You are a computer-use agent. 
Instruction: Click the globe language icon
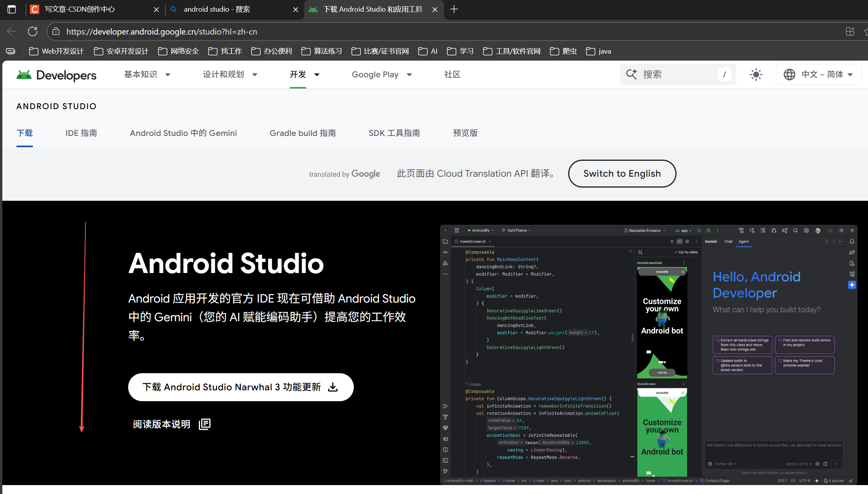(789, 75)
